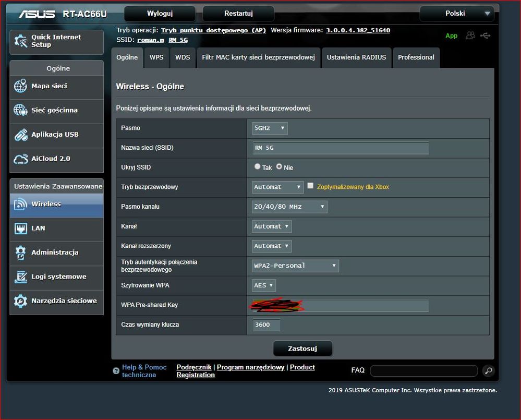This screenshot has height=420, width=521.
Task: Click the Quick Internet Setup icon
Action: click(20, 41)
